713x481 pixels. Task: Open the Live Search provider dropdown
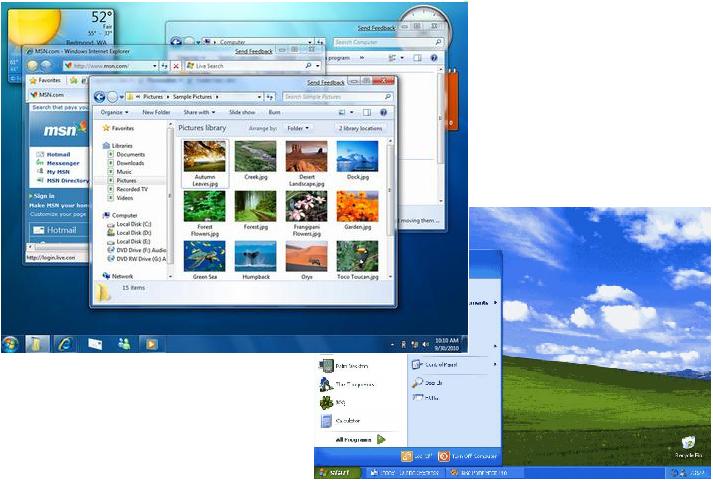(x=318, y=66)
